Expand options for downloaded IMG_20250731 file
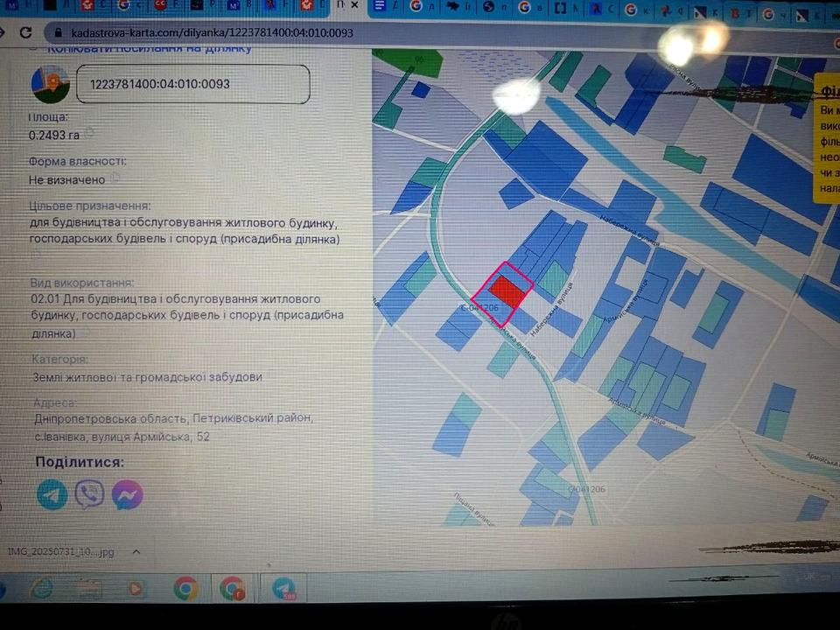Viewport: 840px width, 630px height. point(135,552)
